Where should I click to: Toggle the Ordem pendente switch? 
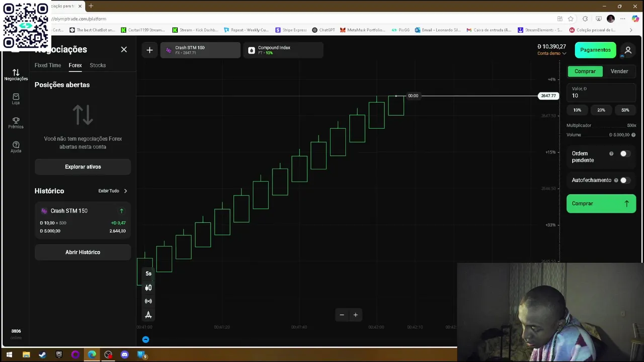(625, 154)
